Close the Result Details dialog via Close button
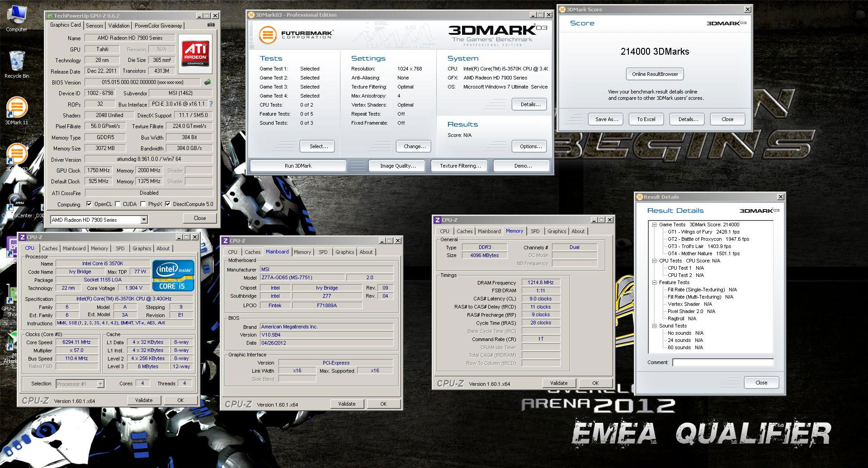The height and width of the screenshot is (468, 868). pyautogui.click(x=761, y=383)
